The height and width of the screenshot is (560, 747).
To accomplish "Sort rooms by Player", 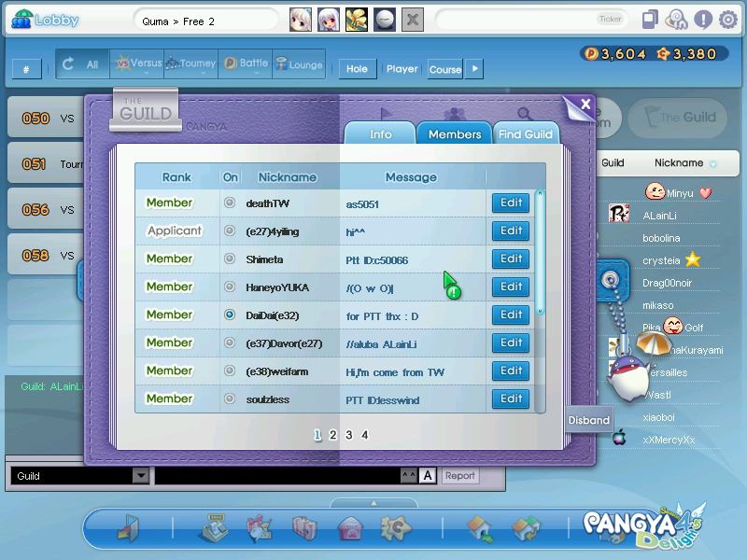I will (402, 69).
